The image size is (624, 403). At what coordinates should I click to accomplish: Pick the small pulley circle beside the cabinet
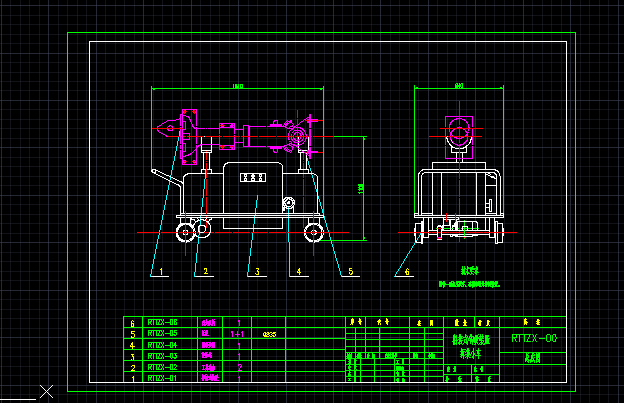(289, 203)
